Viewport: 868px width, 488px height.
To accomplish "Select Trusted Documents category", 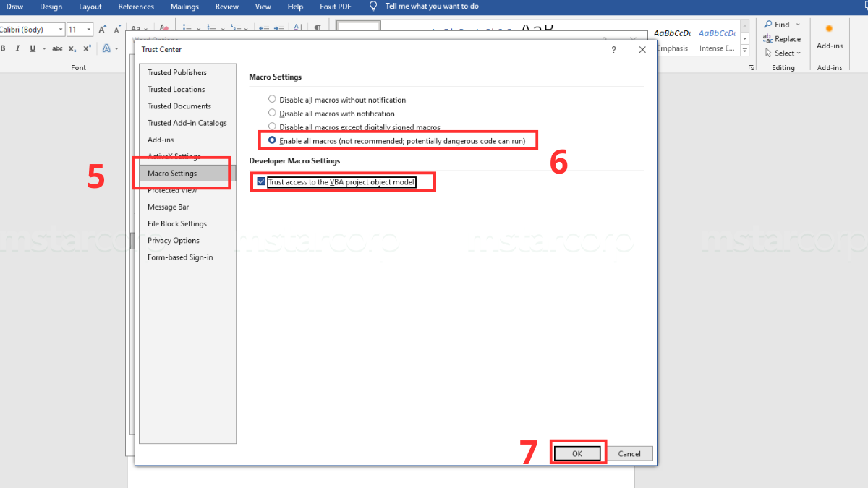I will (x=187, y=106).
